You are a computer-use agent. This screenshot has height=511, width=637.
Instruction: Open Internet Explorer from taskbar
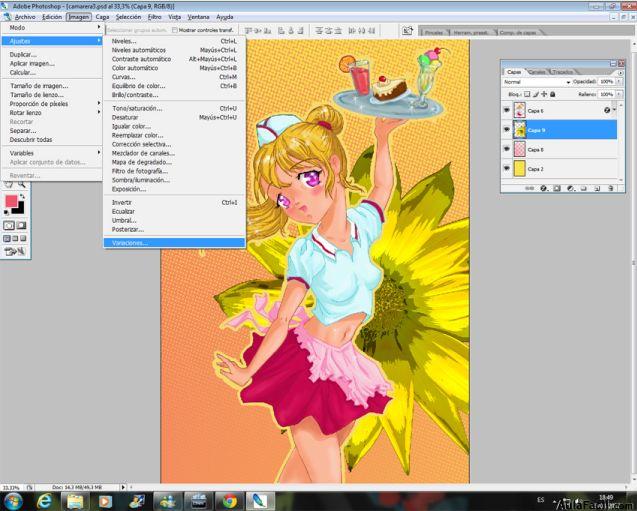(x=44, y=501)
